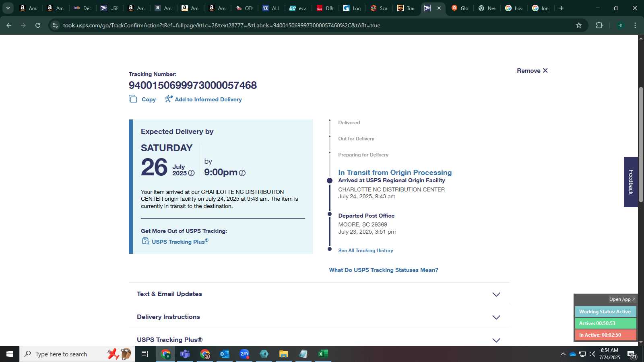Screen dimensions: 644x362
Task: Click the page vertical scrollbar thumb
Action: coord(641,145)
